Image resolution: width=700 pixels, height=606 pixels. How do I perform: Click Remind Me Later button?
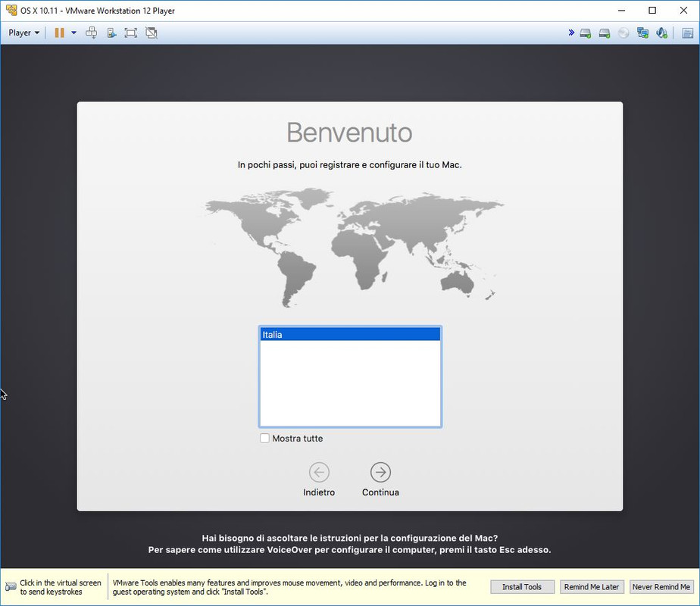592,587
